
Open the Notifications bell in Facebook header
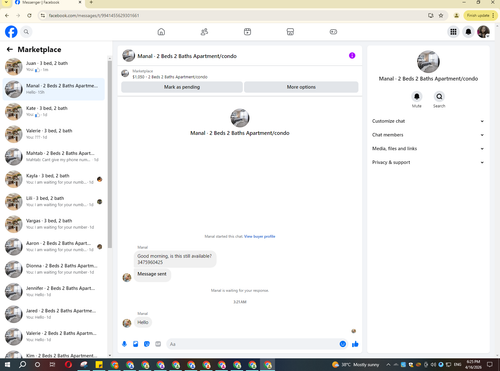point(468,32)
